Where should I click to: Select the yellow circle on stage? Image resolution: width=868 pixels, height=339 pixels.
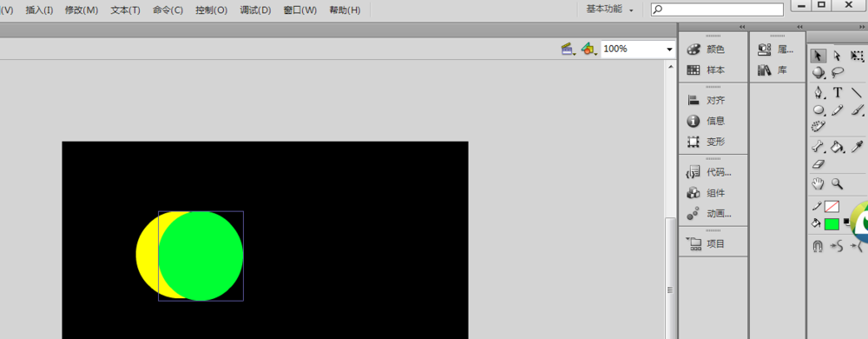146,255
